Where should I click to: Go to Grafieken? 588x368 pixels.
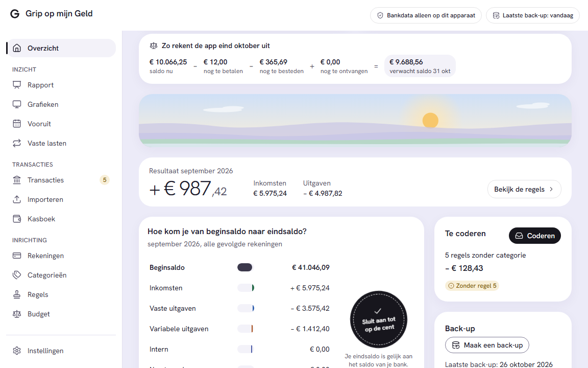click(61, 104)
